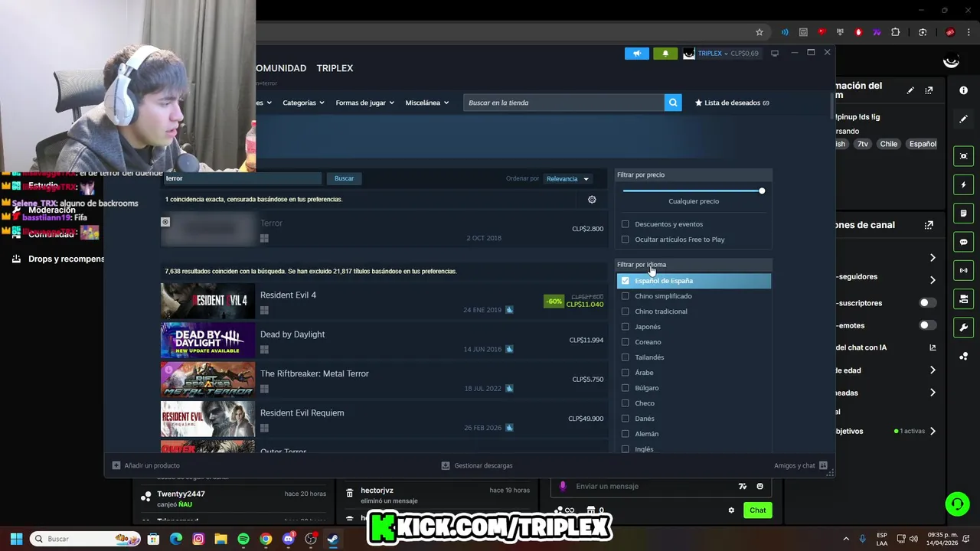980x551 pixels.
Task: Click 'Añadir un producto' in Steam footer
Action: 146,465
